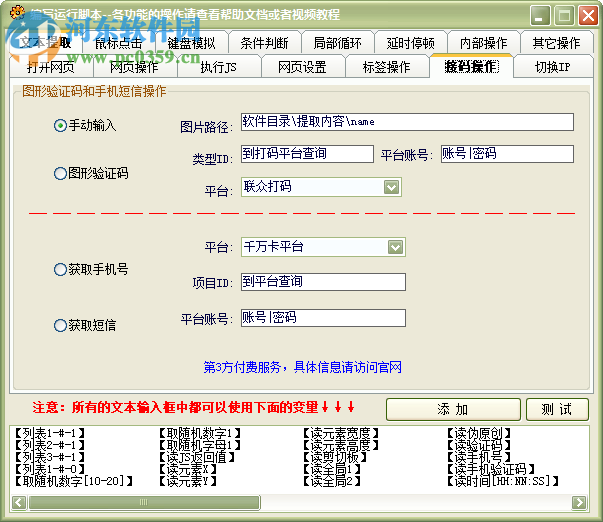
Task: Select variable 【列表1-#-0】
Action: (x=49, y=469)
